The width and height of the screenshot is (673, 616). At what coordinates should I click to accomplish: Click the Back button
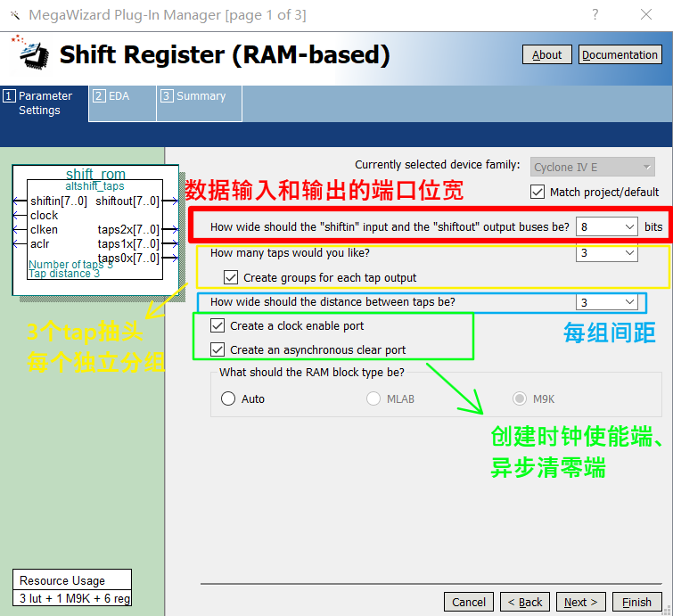coord(525,602)
